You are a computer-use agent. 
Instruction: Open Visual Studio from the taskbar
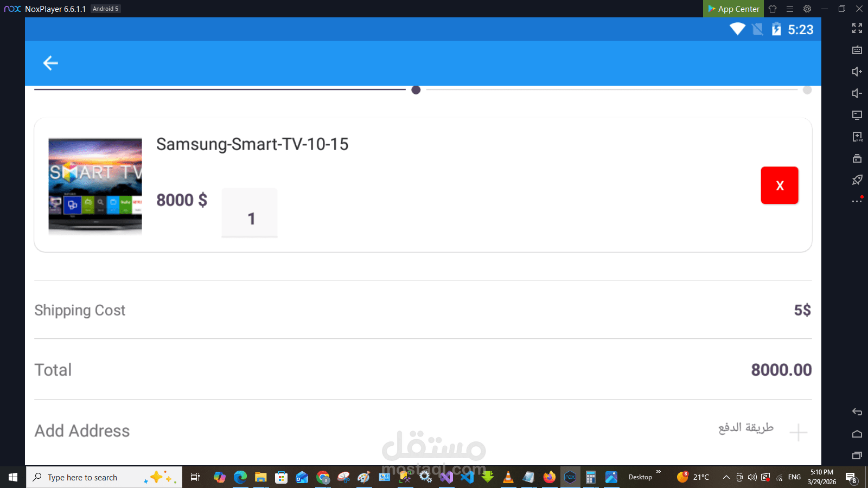point(446,477)
